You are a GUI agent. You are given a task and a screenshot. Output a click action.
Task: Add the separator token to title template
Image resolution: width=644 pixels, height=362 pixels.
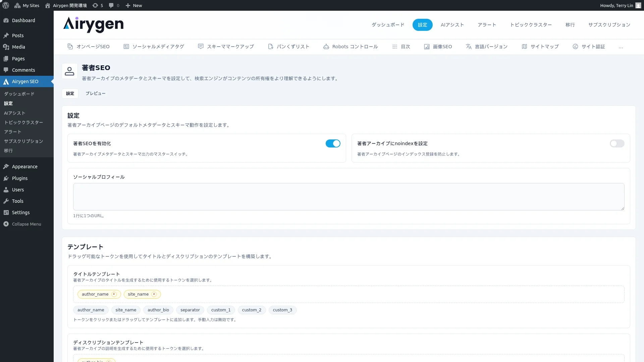(190, 310)
